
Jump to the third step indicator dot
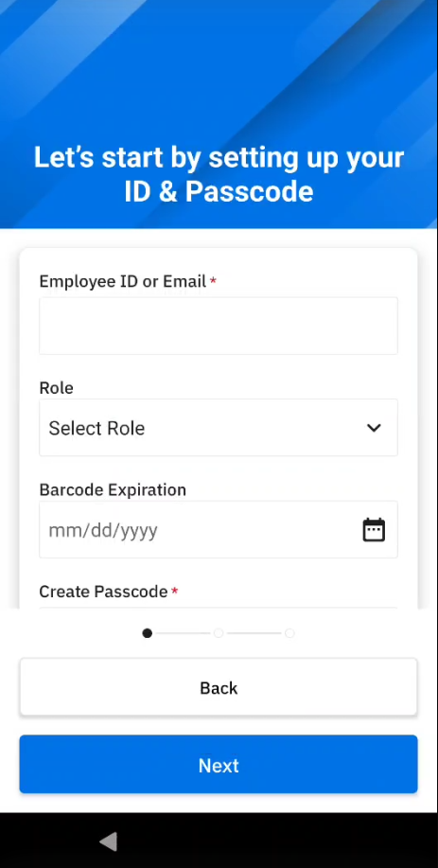tap(289, 632)
